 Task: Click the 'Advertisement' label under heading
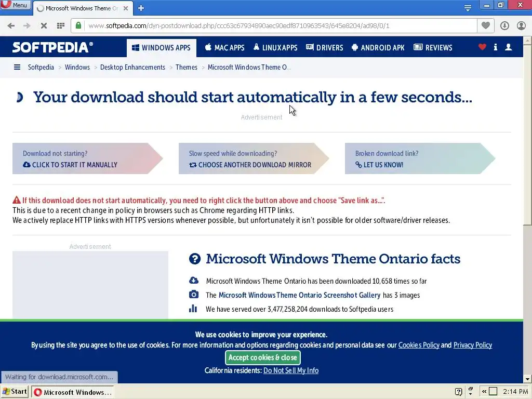click(262, 117)
